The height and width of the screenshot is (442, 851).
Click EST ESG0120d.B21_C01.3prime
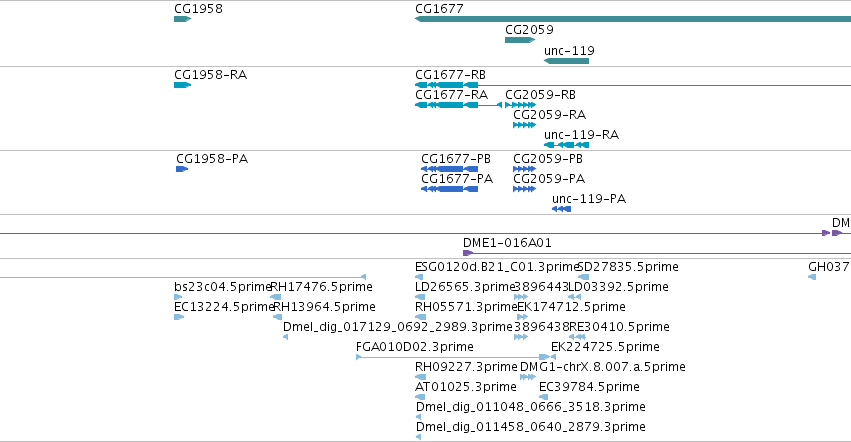click(x=497, y=267)
